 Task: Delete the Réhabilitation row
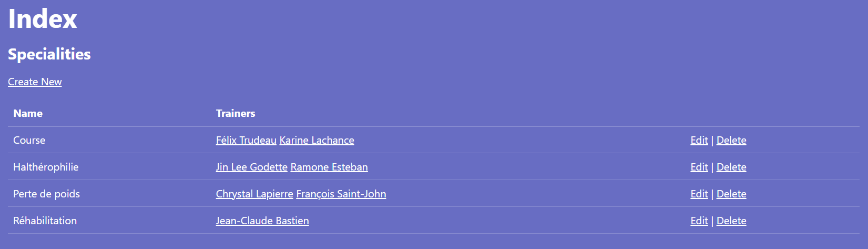(731, 221)
